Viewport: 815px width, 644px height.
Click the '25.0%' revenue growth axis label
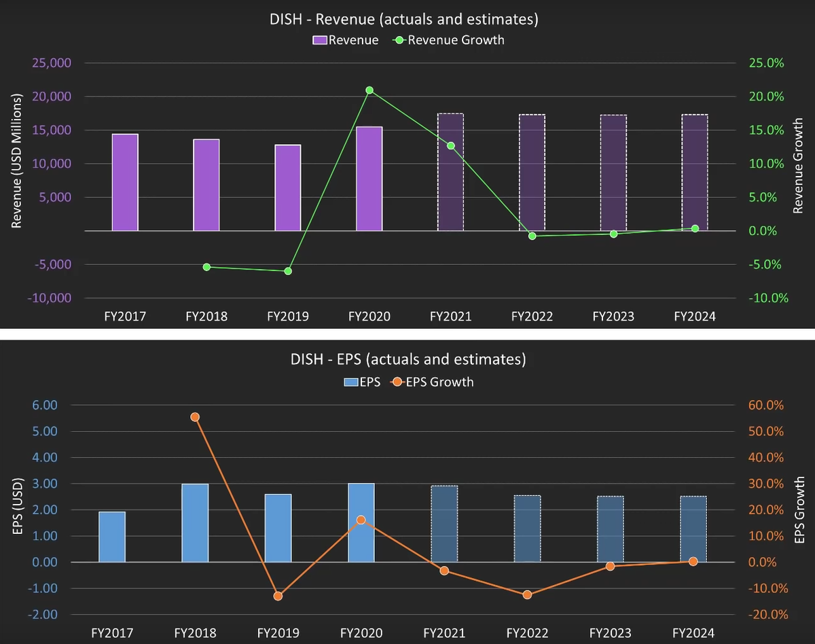click(x=766, y=63)
